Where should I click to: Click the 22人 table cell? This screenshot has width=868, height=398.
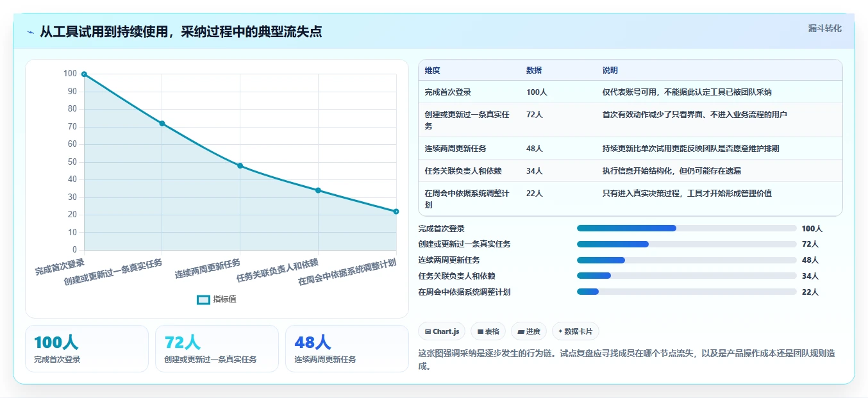pyautogui.click(x=558, y=199)
